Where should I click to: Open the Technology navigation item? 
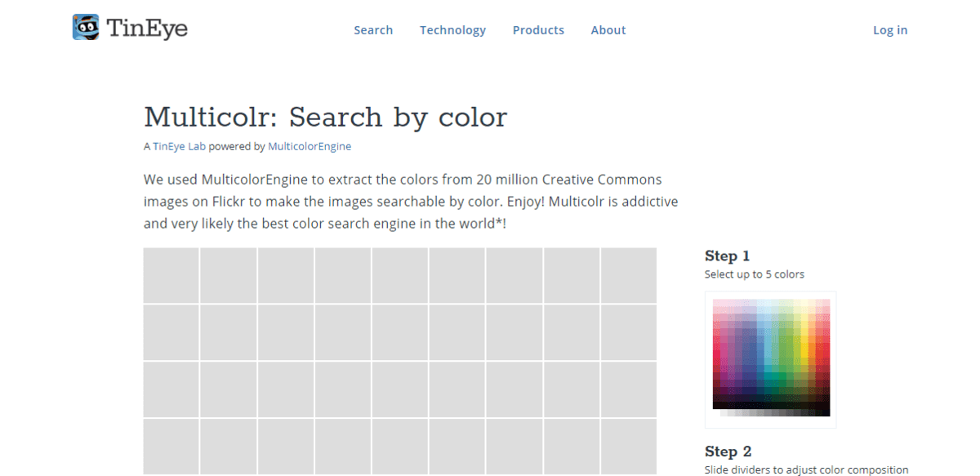click(452, 30)
